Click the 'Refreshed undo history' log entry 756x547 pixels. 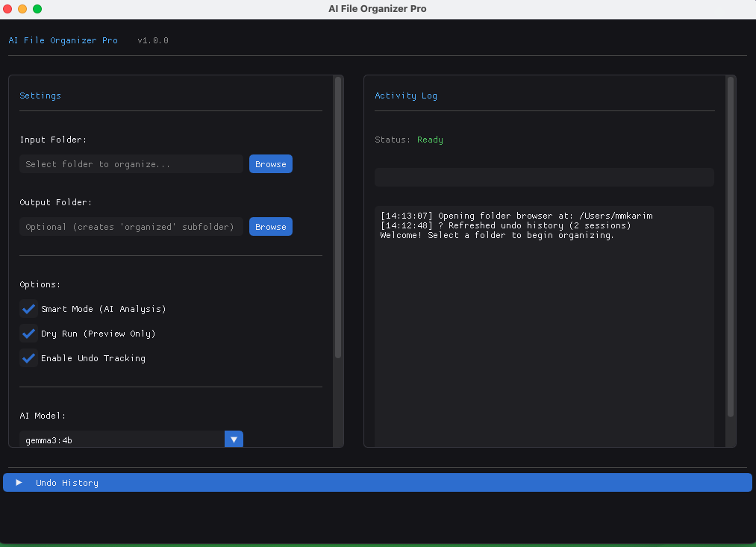point(505,225)
